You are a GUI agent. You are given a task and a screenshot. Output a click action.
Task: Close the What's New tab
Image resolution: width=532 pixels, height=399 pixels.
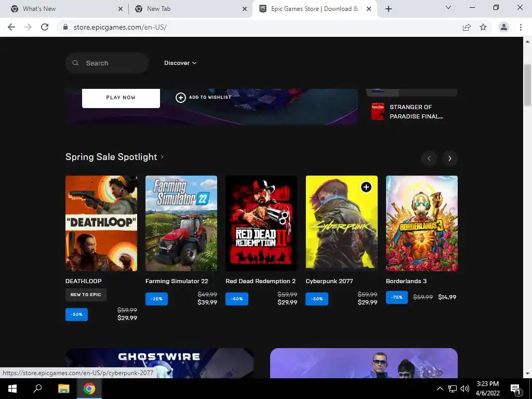[x=121, y=9]
